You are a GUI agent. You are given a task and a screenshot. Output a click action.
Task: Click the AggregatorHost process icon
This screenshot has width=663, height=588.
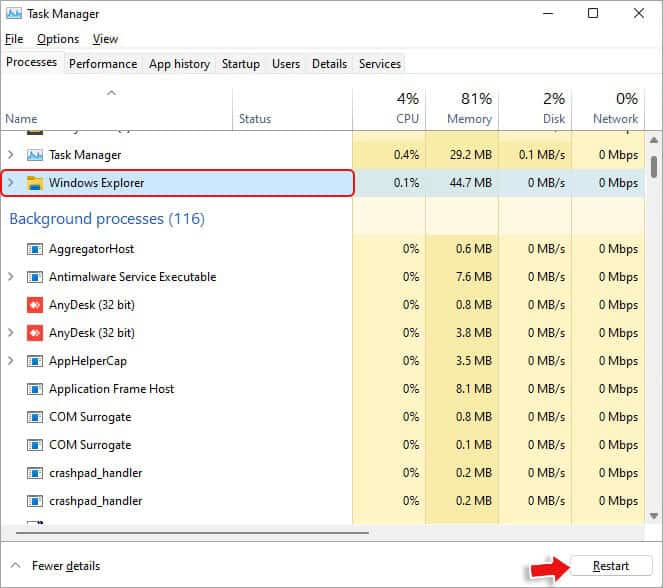pyautogui.click(x=35, y=249)
